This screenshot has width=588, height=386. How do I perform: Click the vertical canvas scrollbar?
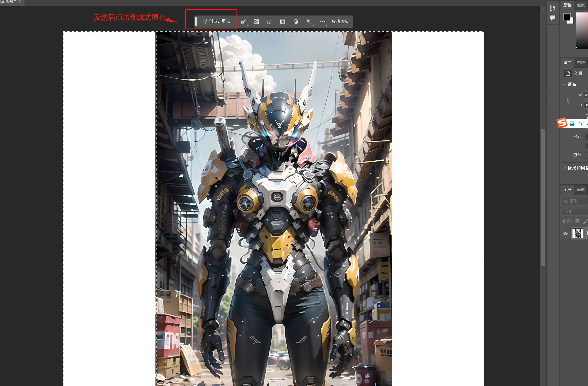543,197
